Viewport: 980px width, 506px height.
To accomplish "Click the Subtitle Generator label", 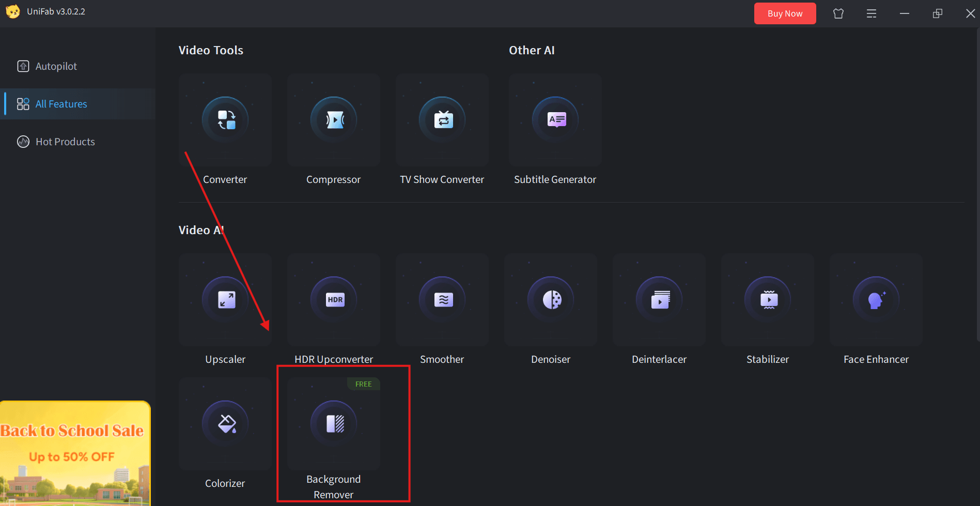I will 555,179.
